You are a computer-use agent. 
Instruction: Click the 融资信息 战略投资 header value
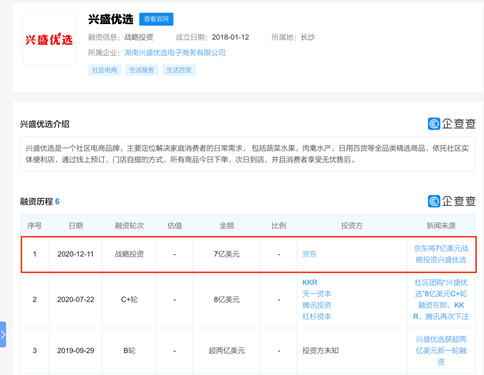(139, 37)
